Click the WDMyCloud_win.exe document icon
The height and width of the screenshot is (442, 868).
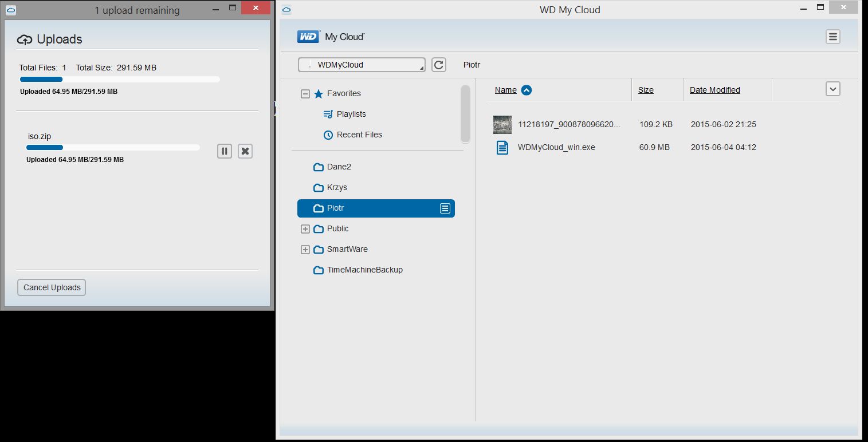coord(502,148)
